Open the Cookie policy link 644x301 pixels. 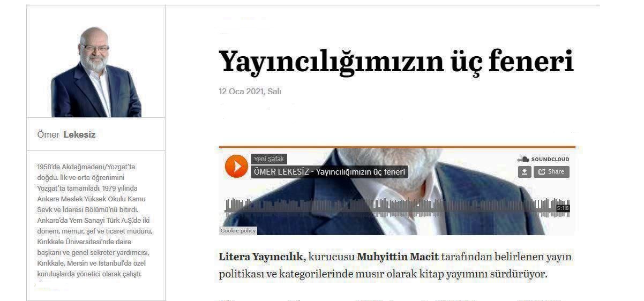(238, 231)
